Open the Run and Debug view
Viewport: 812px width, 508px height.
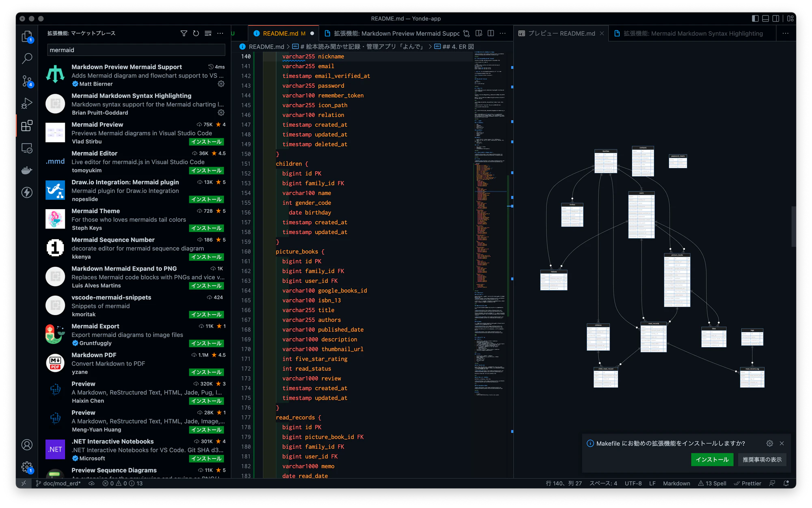point(27,104)
